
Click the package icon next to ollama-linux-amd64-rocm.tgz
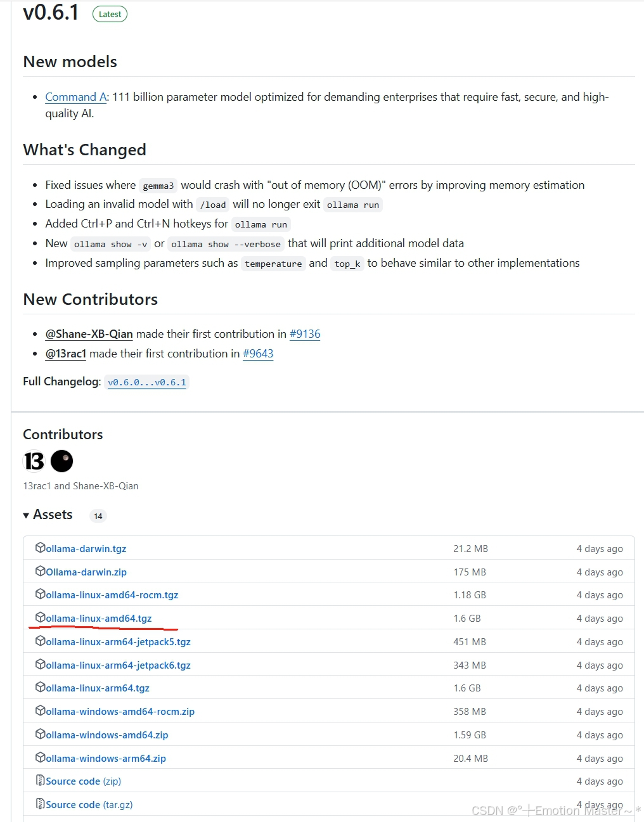41,594
